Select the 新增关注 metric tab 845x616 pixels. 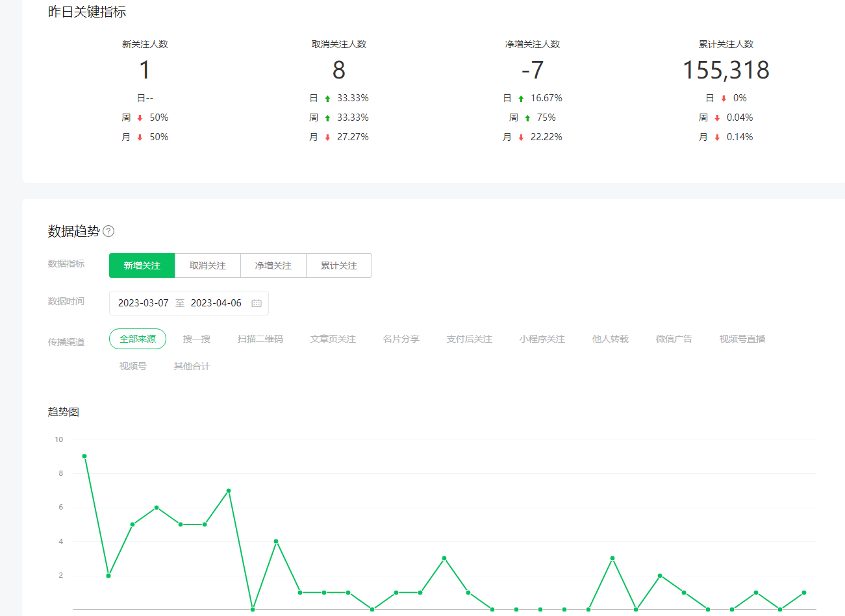click(x=142, y=265)
